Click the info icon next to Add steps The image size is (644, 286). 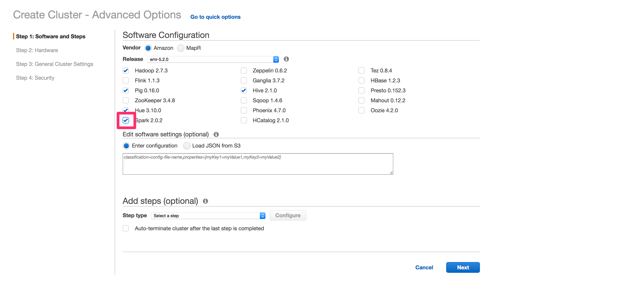pyautogui.click(x=205, y=201)
